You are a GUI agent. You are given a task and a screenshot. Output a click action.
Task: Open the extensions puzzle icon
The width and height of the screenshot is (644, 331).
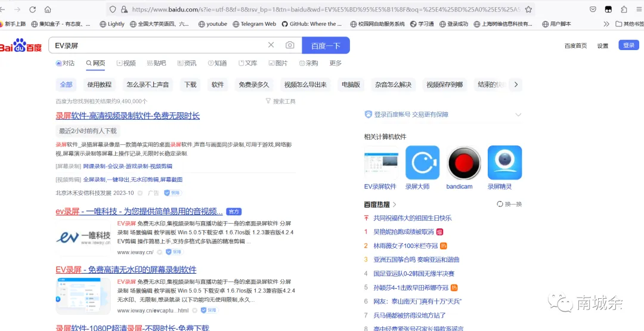click(624, 9)
